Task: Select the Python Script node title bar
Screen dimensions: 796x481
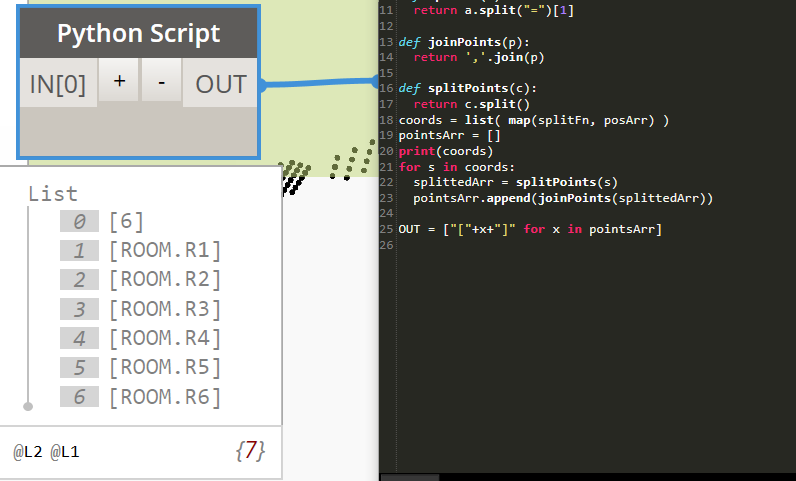Action: tap(138, 34)
